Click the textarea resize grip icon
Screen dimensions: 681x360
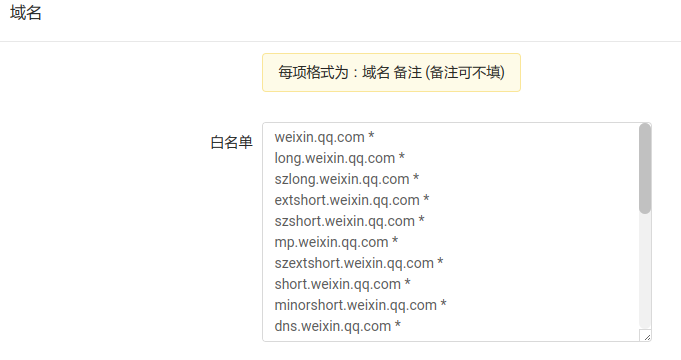tap(646, 336)
